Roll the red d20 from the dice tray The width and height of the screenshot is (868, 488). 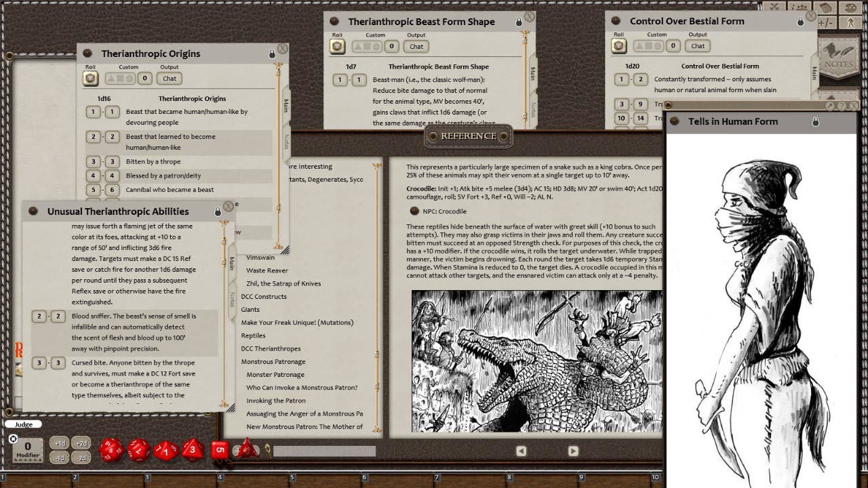point(111,449)
